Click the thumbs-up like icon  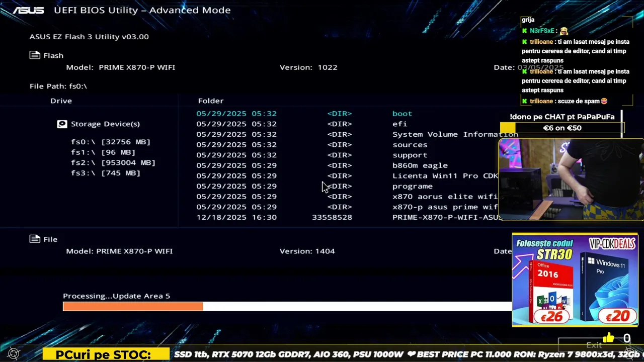point(608,338)
